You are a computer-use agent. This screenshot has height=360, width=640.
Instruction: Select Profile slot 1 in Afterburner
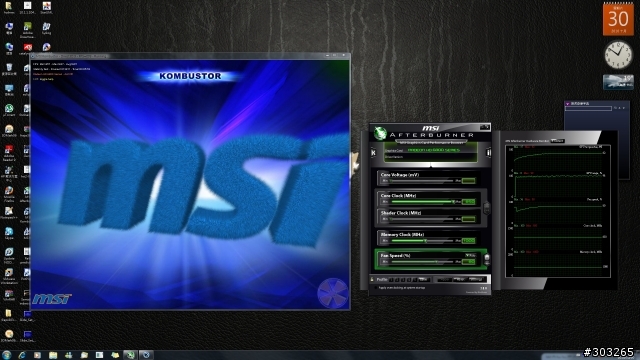point(391,280)
